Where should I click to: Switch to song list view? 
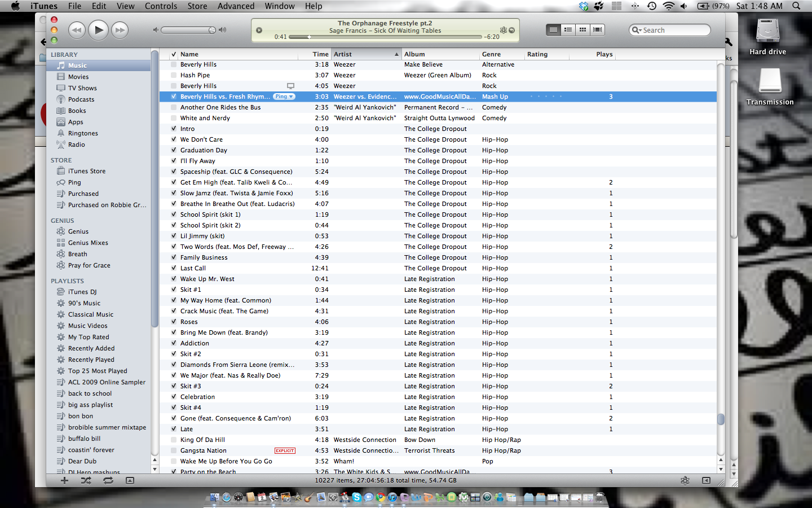(x=553, y=29)
